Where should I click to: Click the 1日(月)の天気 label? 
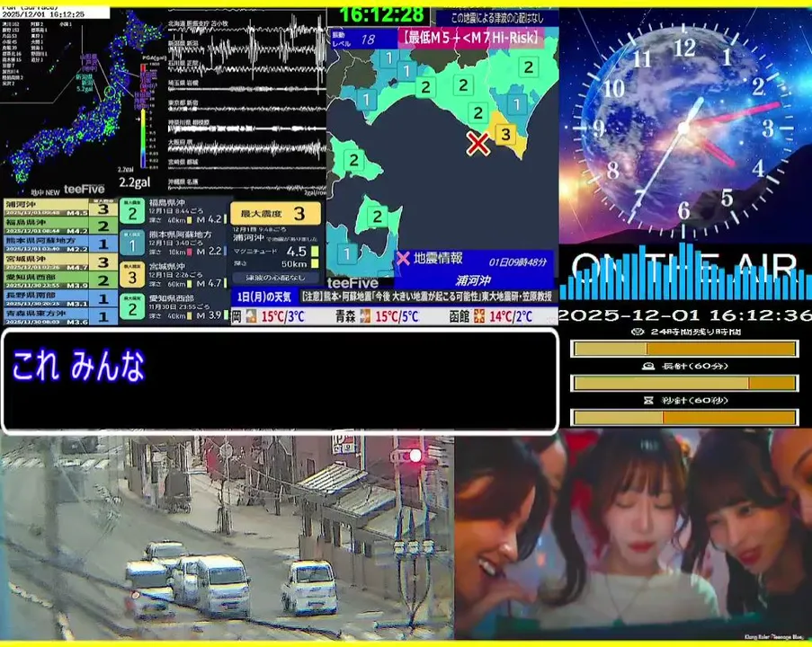264,297
